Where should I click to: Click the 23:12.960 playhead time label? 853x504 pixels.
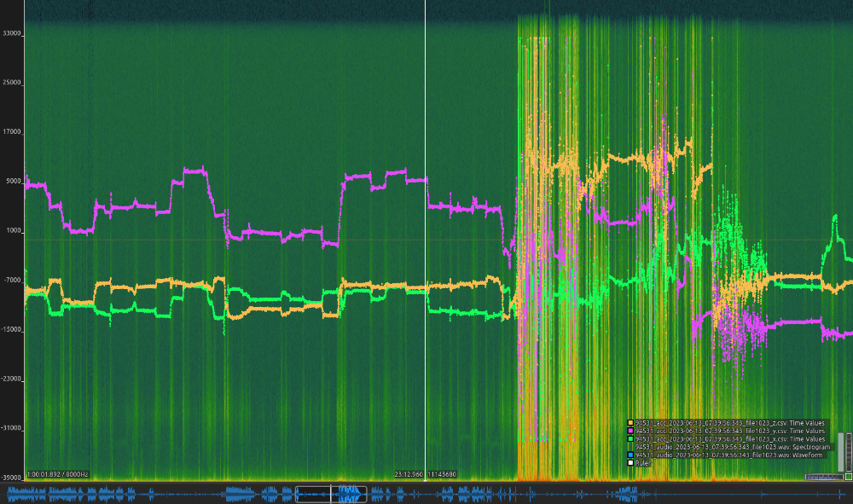(x=409, y=474)
